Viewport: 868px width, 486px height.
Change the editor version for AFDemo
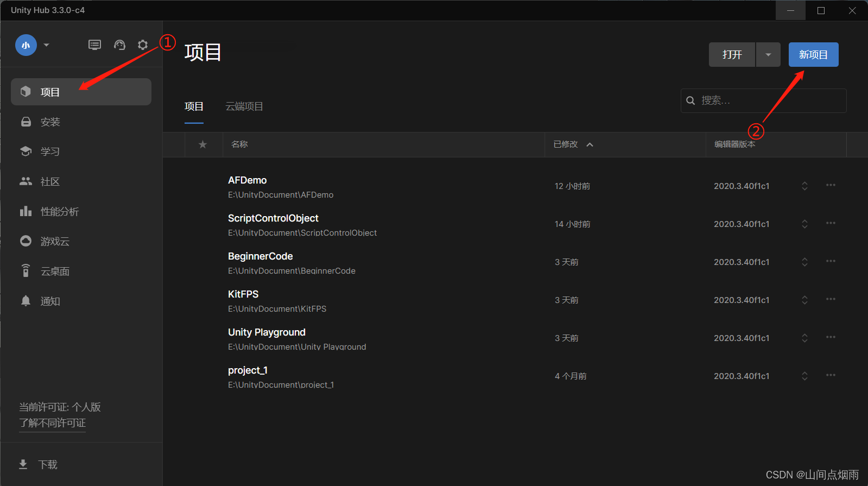pyautogui.click(x=804, y=186)
